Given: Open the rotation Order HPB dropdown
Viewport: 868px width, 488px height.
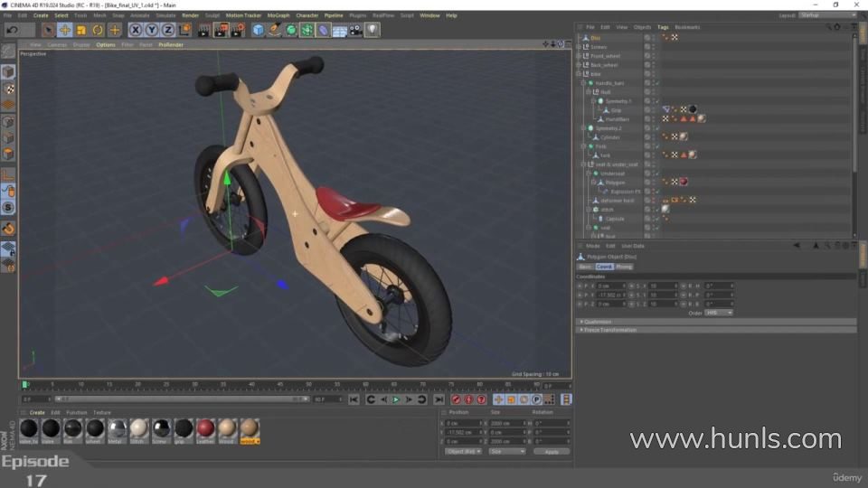Looking at the screenshot, I should [718, 313].
